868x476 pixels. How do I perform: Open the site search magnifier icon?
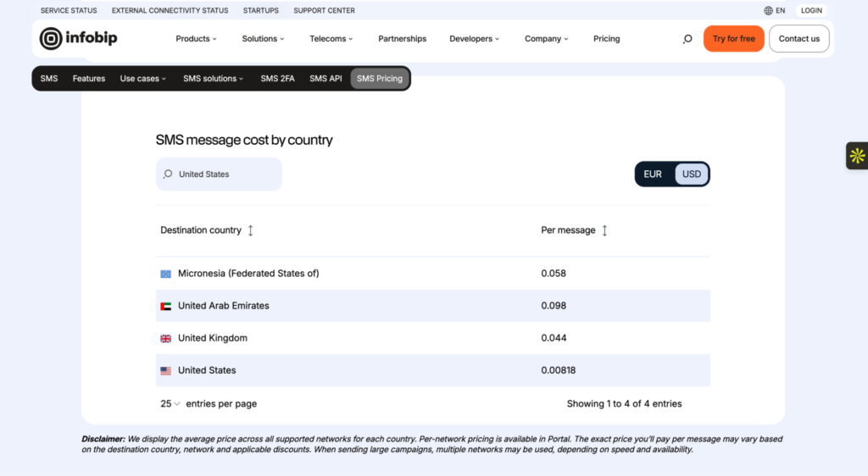tap(687, 39)
